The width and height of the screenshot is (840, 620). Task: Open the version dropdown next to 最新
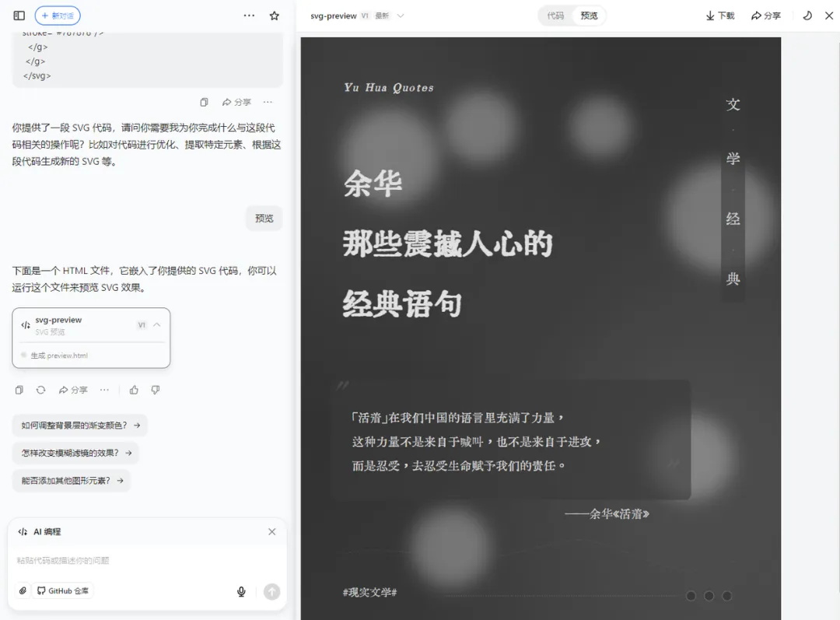[x=400, y=15]
